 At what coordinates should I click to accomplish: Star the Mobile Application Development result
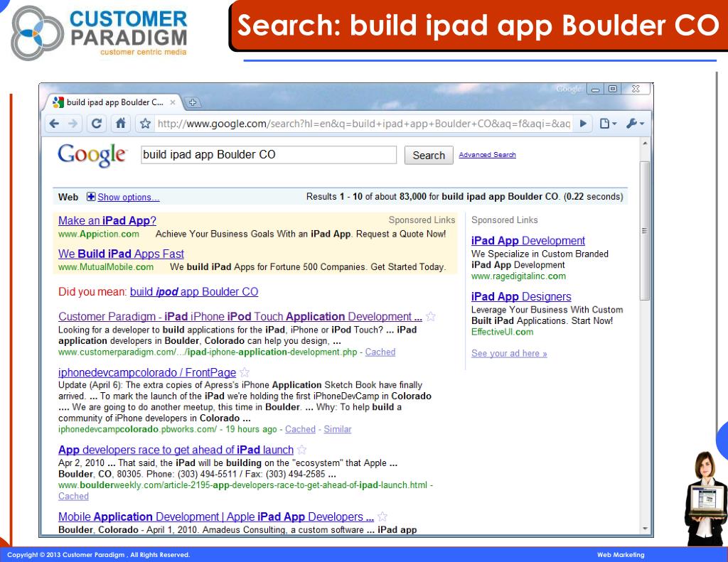tap(382, 517)
